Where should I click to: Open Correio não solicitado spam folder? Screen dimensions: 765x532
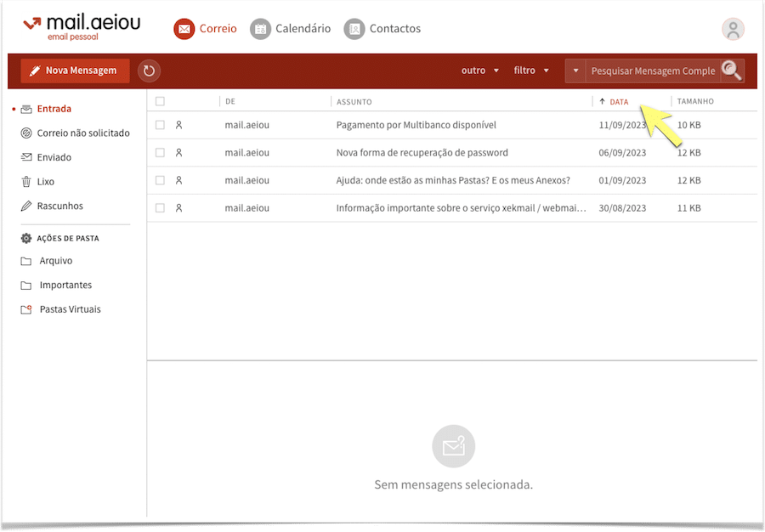click(82, 133)
